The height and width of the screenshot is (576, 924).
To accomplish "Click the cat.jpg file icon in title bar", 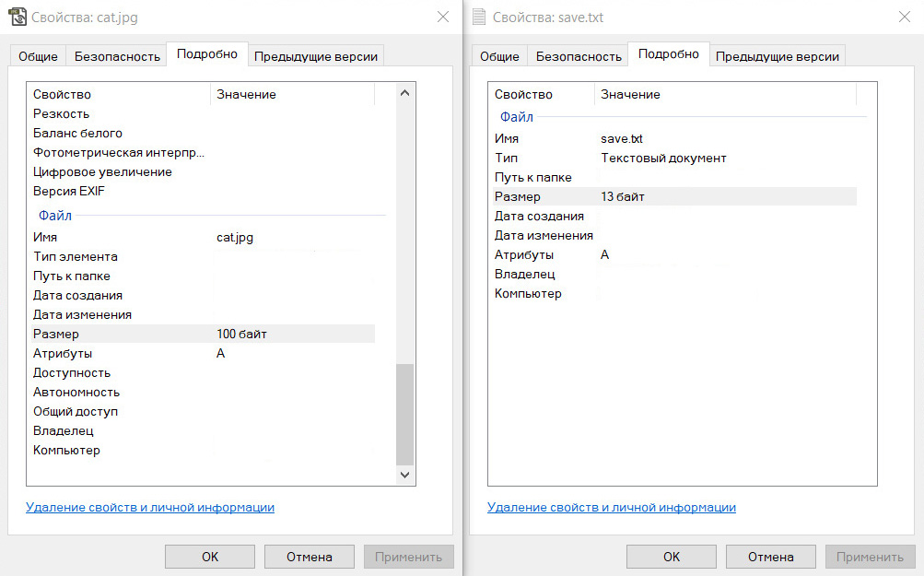I will (18, 18).
